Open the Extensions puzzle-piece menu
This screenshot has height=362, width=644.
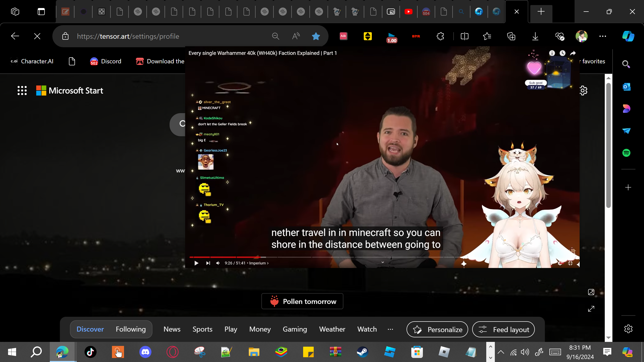click(x=440, y=36)
